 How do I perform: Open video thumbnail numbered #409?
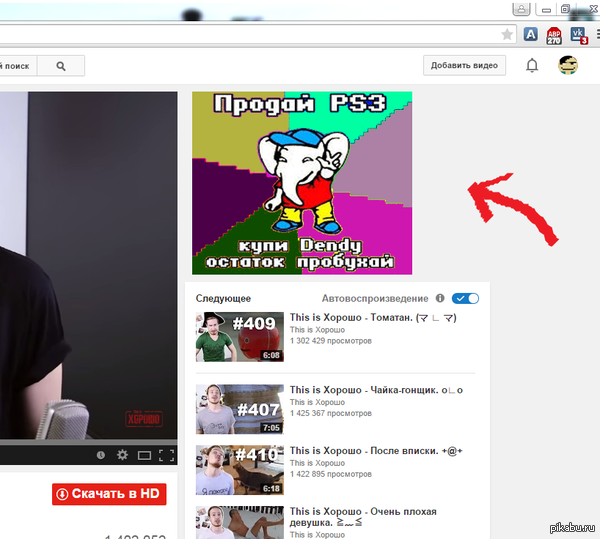pos(239,337)
